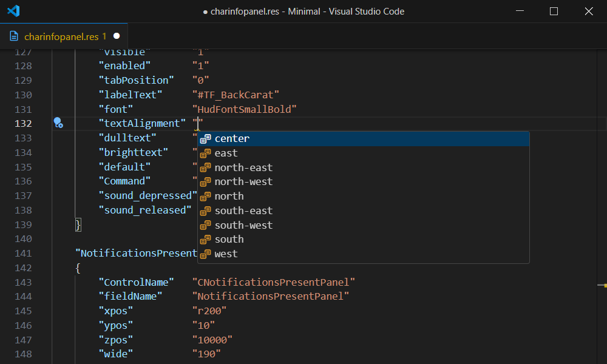
Task: Click the closing brace on line 139
Action: point(78,224)
